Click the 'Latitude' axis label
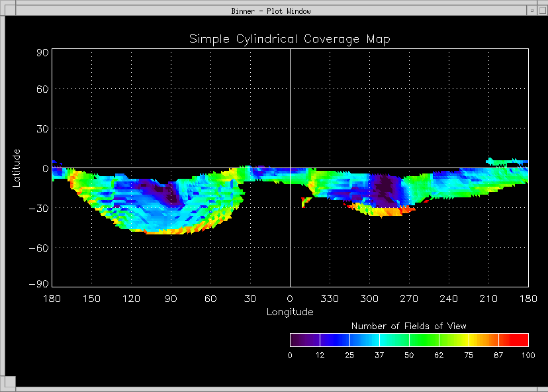The height and width of the screenshot is (392, 548). pos(17,168)
